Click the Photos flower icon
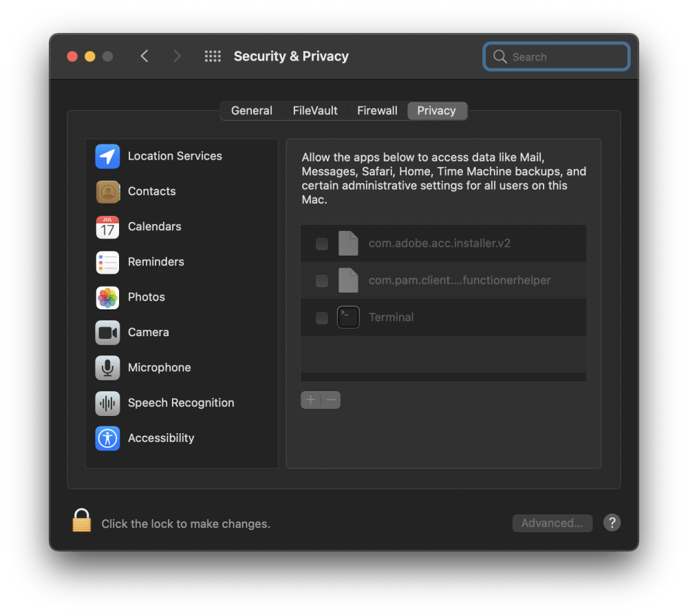Viewport: 688px width, 616px height. 107,297
